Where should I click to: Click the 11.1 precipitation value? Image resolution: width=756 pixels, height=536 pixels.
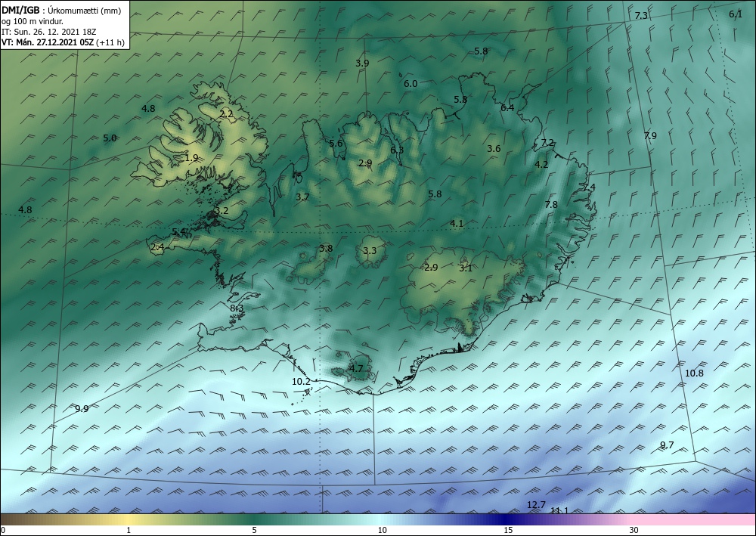[x=559, y=511]
